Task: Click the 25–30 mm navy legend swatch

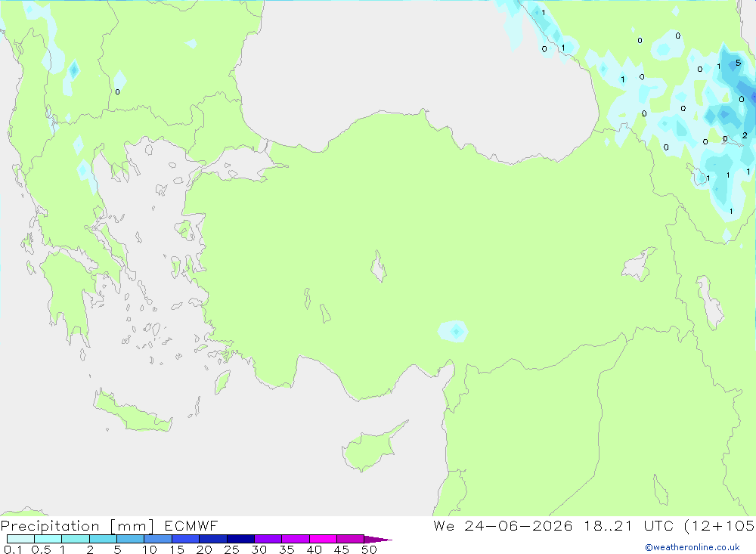Action: 240,539
